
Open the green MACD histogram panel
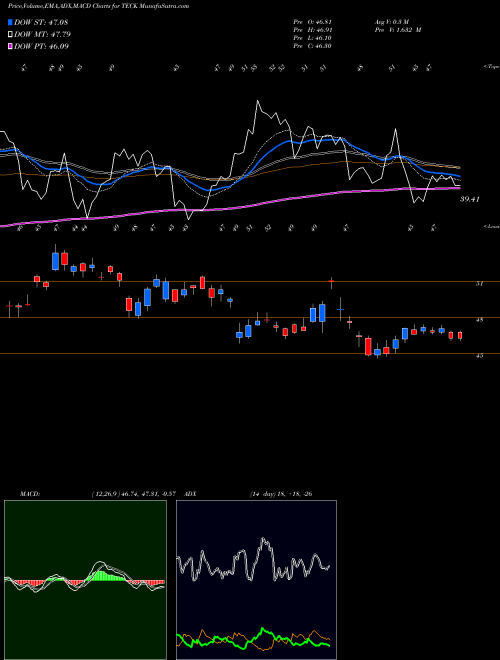tap(85, 580)
